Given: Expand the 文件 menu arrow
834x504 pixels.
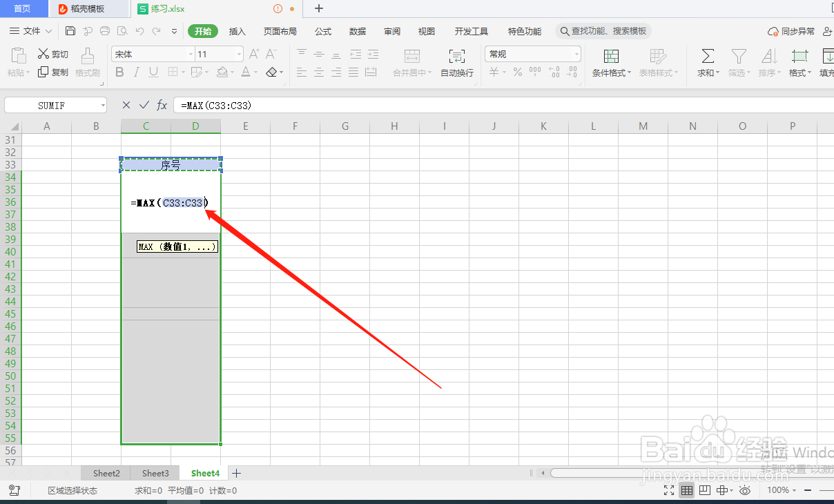Looking at the screenshot, I should (48, 31).
